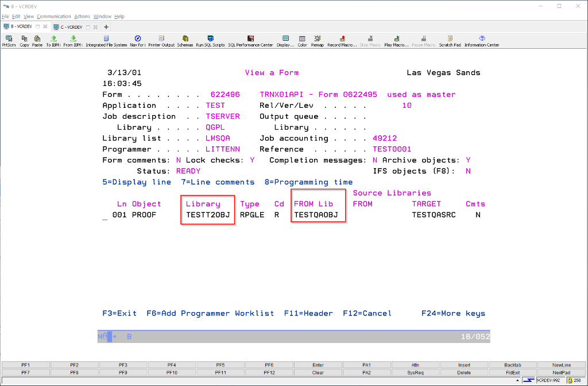Screen dimensions: 588x386
Task: Open the Actions menu
Action: pyautogui.click(x=82, y=17)
